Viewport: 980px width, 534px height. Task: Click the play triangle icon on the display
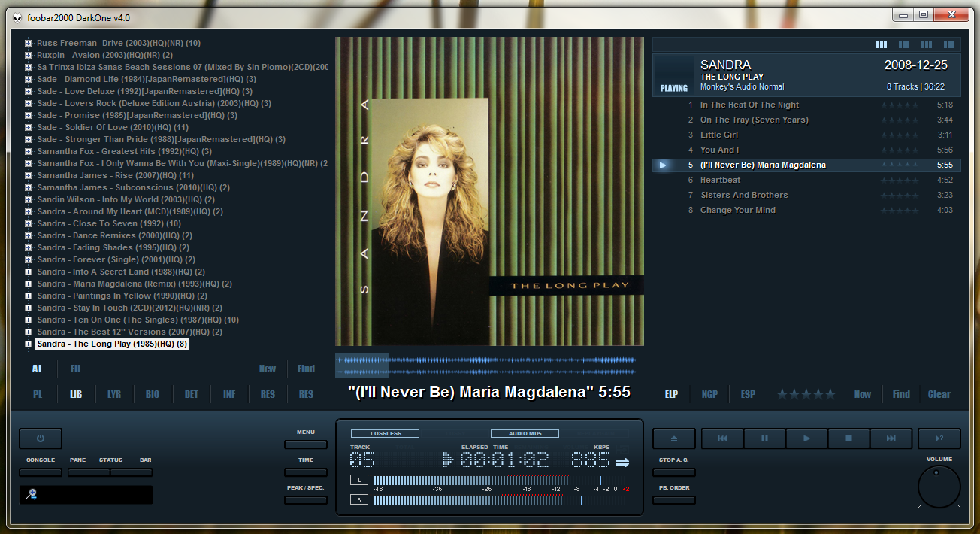tap(448, 459)
